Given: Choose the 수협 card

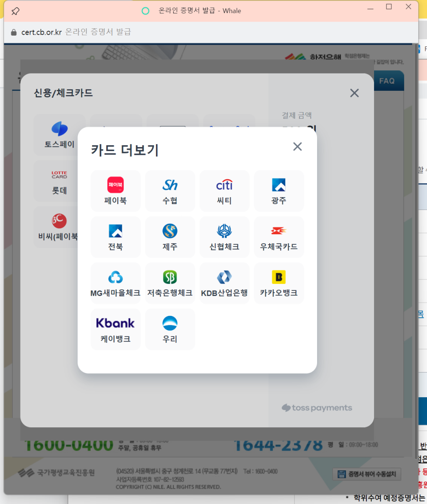Looking at the screenshot, I should pos(170,191).
